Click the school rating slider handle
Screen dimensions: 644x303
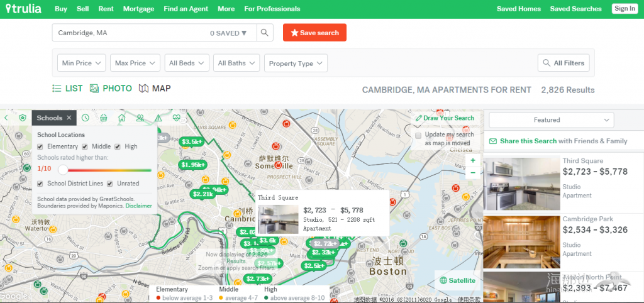click(x=63, y=169)
